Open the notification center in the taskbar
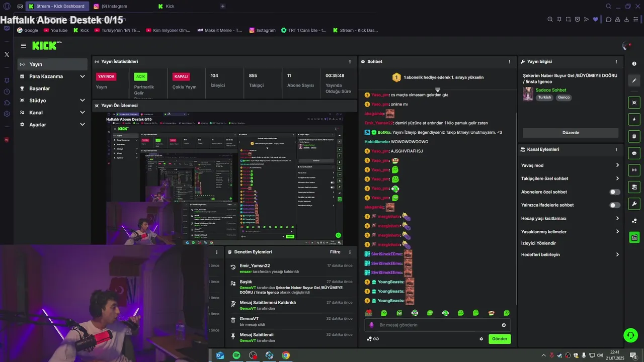This screenshot has height=362, width=644. (x=633, y=355)
